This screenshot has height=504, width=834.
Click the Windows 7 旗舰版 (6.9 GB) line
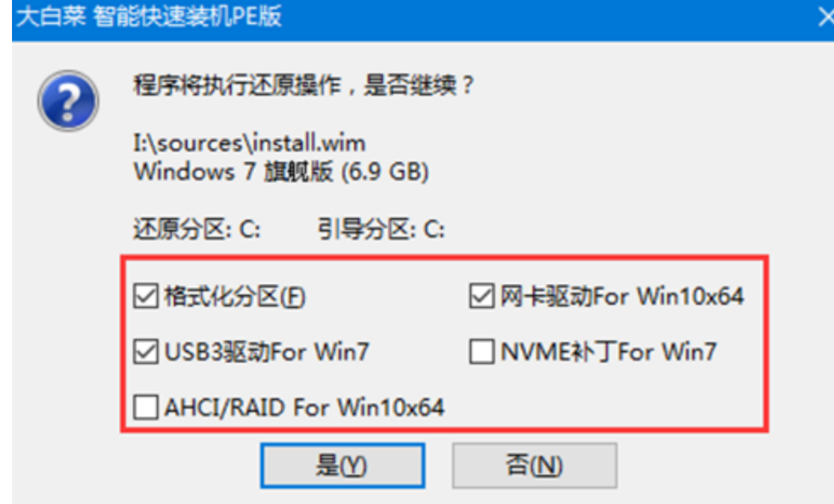point(281,172)
